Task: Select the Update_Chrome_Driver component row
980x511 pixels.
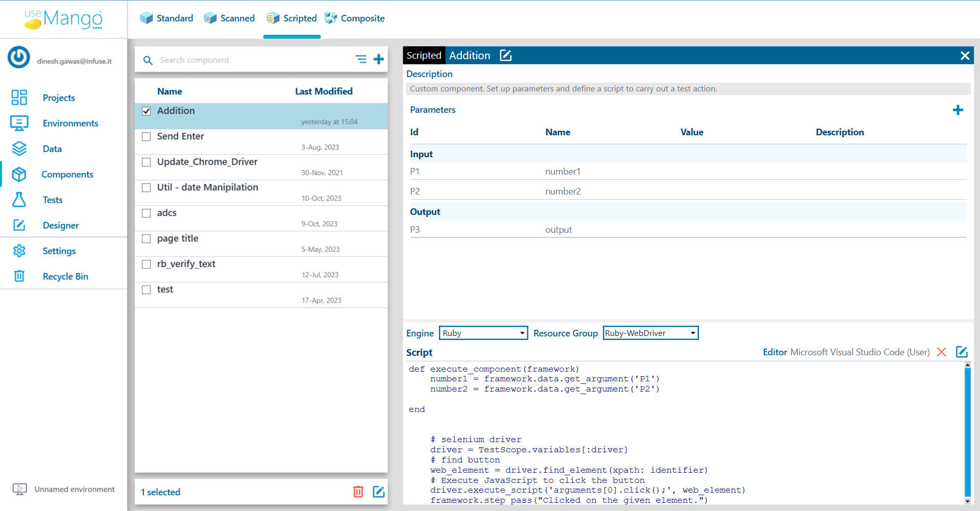Action: tap(207, 162)
